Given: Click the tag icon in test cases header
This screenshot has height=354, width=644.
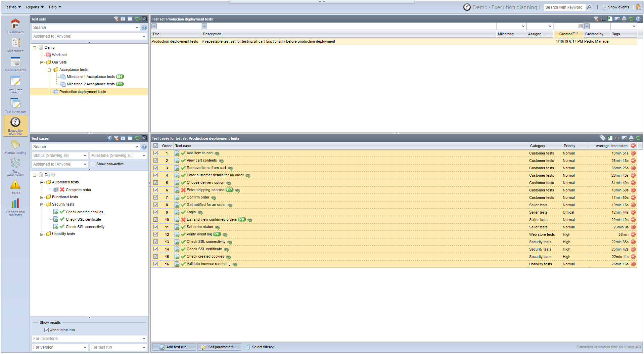Looking at the screenshot, I should point(603,138).
